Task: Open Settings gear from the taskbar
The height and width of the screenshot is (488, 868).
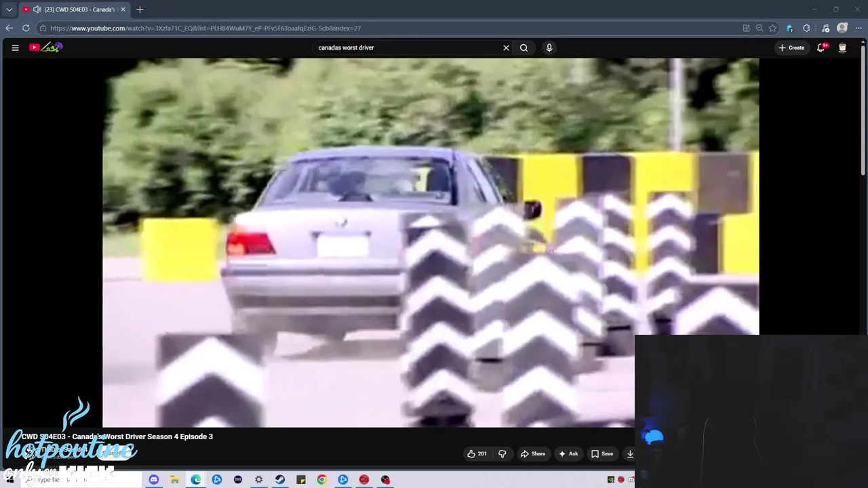Action: [259, 479]
